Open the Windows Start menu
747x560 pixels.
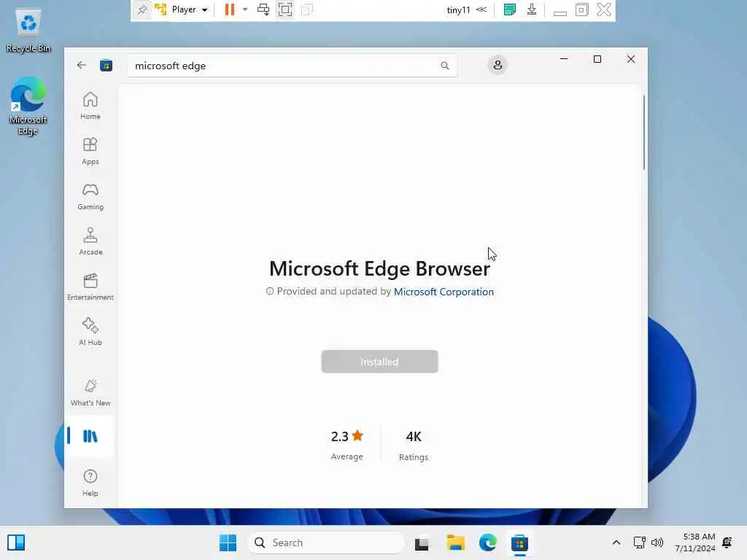(x=228, y=542)
